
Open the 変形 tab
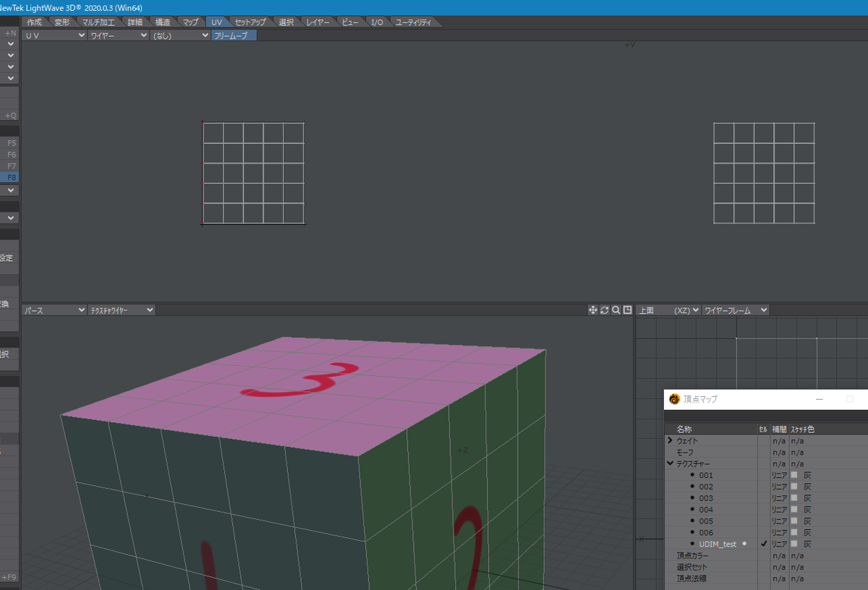[x=62, y=22]
